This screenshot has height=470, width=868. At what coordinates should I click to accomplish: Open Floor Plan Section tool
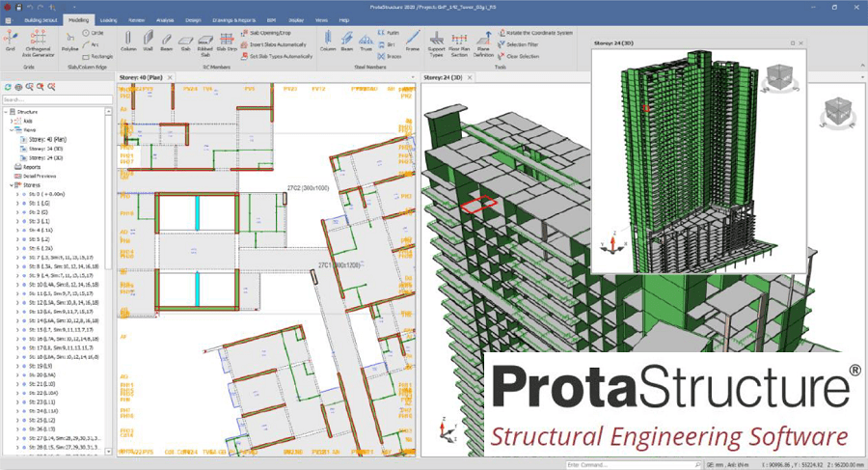459,43
